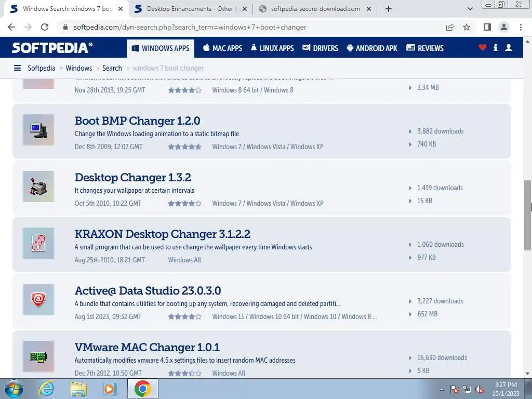
Task: Click the 16,630 downloads text
Action: pyautogui.click(x=442, y=357)
